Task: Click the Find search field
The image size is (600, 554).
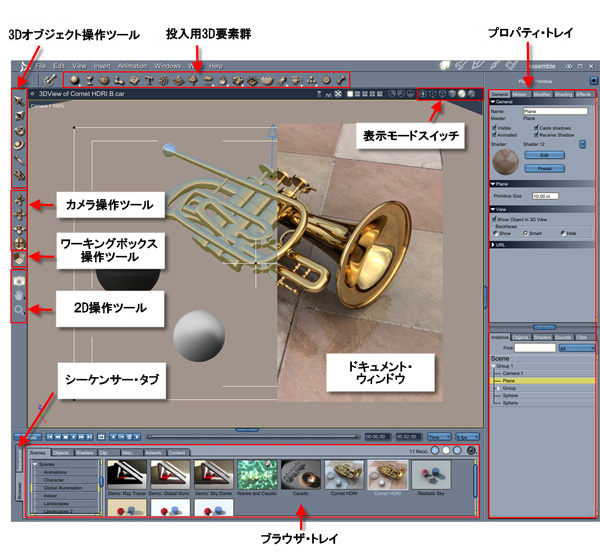Action: 535,348
